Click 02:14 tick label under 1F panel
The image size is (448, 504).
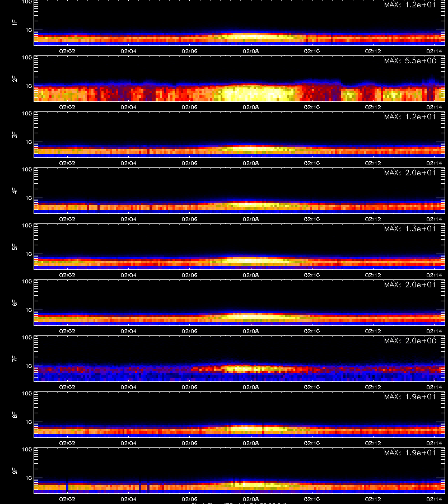point(434,51)
